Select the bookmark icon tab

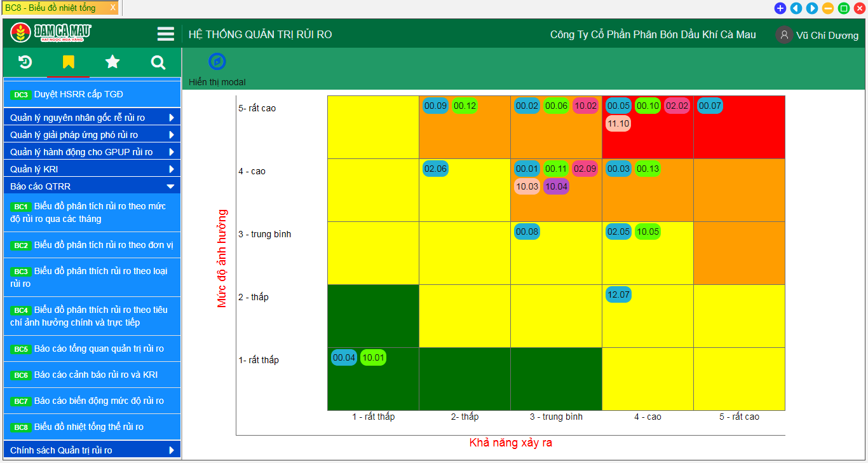pyautogui.click(x=69, y=62)
